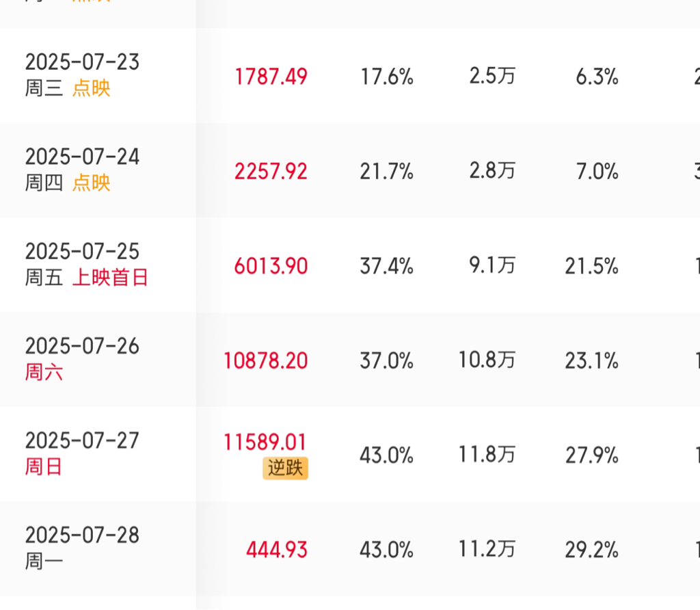This screenshot has height=610, width=700.
Task: Tap the 点映 label for 2025-07-24
Action: 92,183
